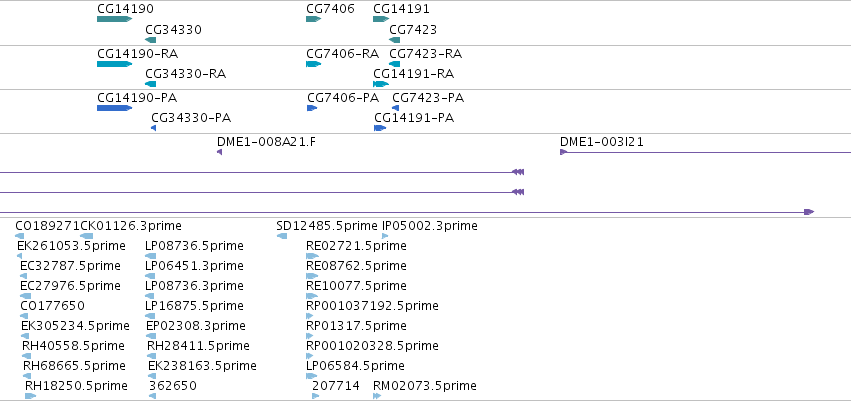Select LP06584.5prime EST entry

click(355, 366)
